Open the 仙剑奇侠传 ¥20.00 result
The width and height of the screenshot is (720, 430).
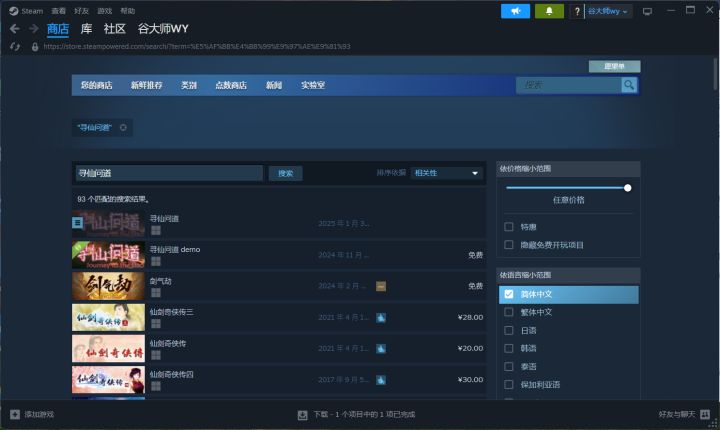(279, 348)
